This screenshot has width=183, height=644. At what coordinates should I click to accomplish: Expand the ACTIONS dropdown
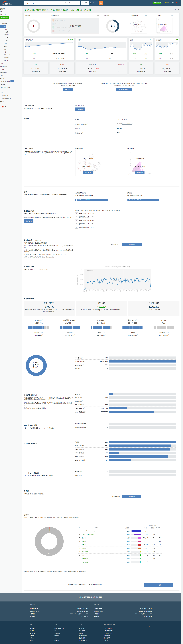(x=175, y=9)
